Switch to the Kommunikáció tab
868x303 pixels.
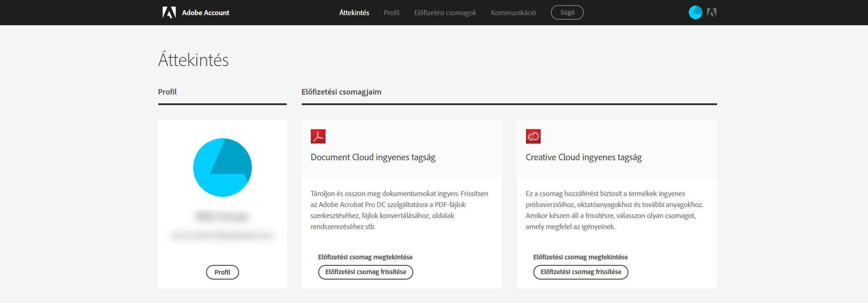514,13
